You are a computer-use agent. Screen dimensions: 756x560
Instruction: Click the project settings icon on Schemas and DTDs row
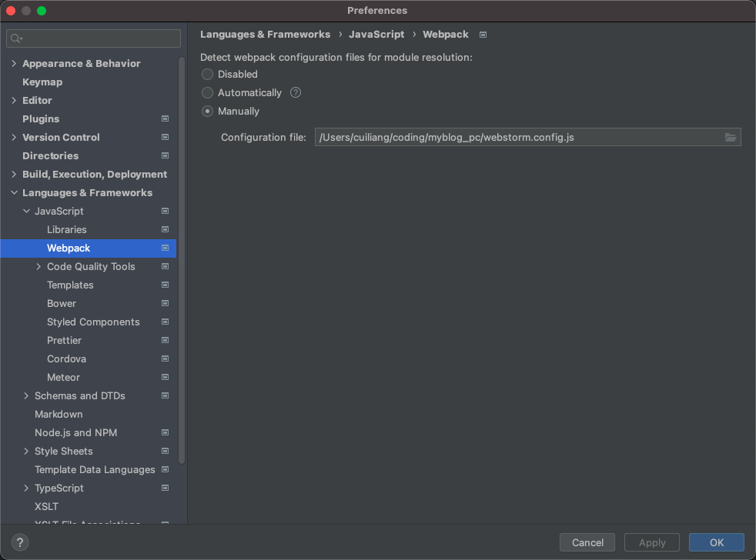pos(165,395)
